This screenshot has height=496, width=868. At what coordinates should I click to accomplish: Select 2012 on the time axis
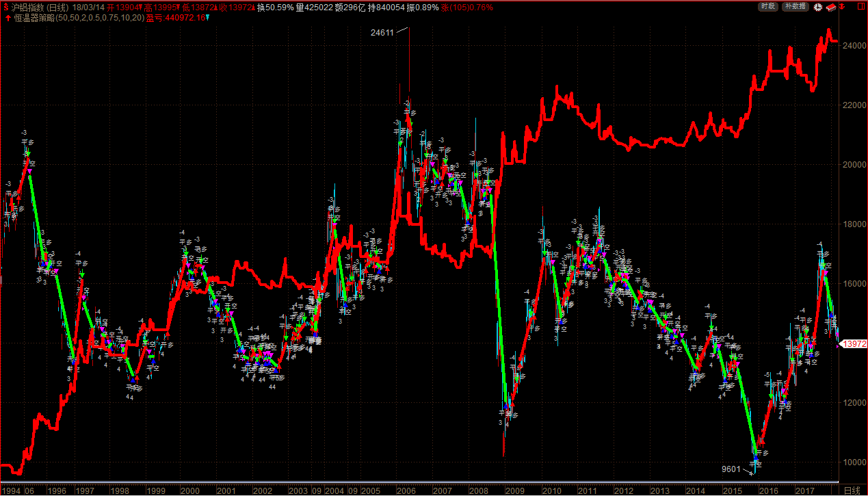click(x=623, y=491)
